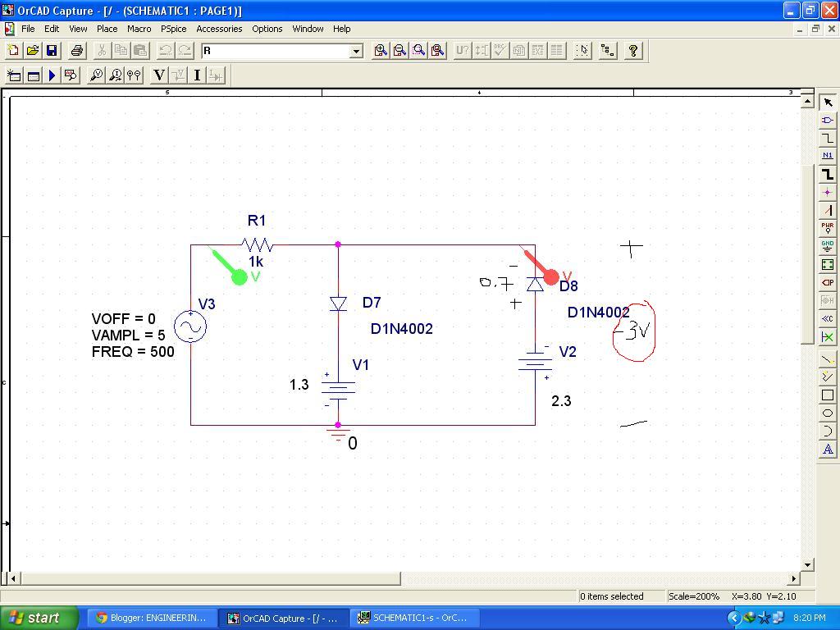
Task: Edit simulation settings icon
Action: [x=33, y=75]
